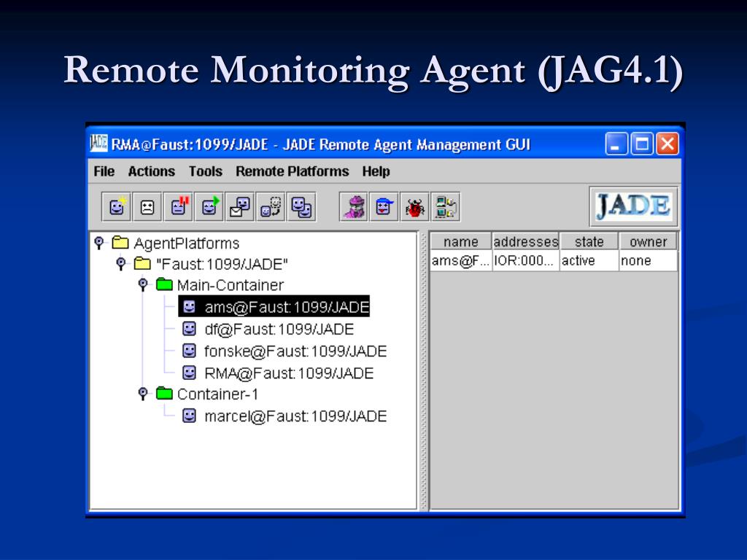747x560 pixels.
Task: Collapse the Container-1 node toggle
Action: pos(143,393)
